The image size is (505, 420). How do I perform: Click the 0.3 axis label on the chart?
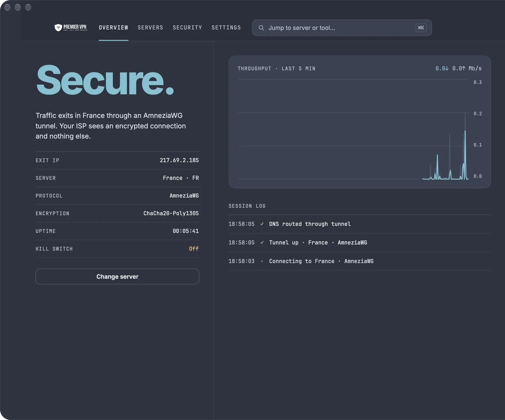pos(478,82)
